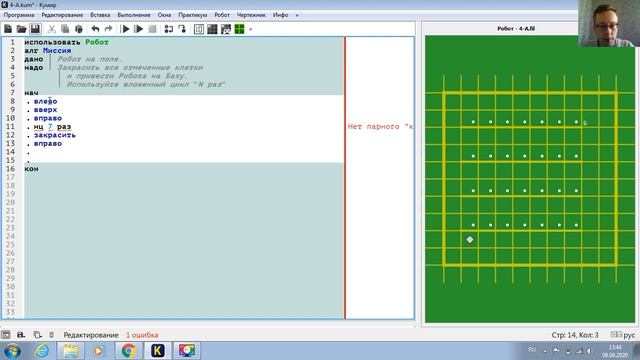The height and width of the screenshot is (360, 640).
Task: Click the Step into toolbar icon
Action: point(182,29)
